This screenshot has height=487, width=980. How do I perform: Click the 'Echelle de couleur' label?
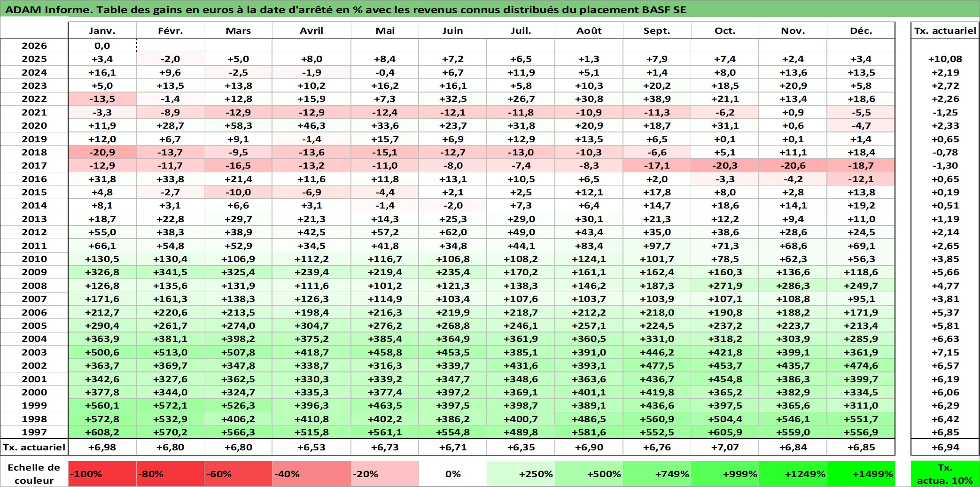click(x=34, y=474)
